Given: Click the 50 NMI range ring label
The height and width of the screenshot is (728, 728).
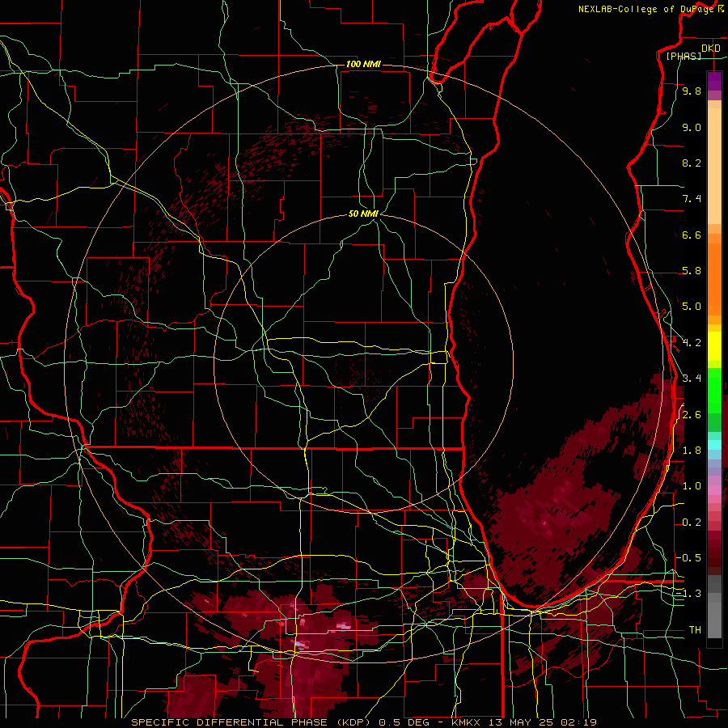Looking at the screenshot, I should [x=363, y=214].
